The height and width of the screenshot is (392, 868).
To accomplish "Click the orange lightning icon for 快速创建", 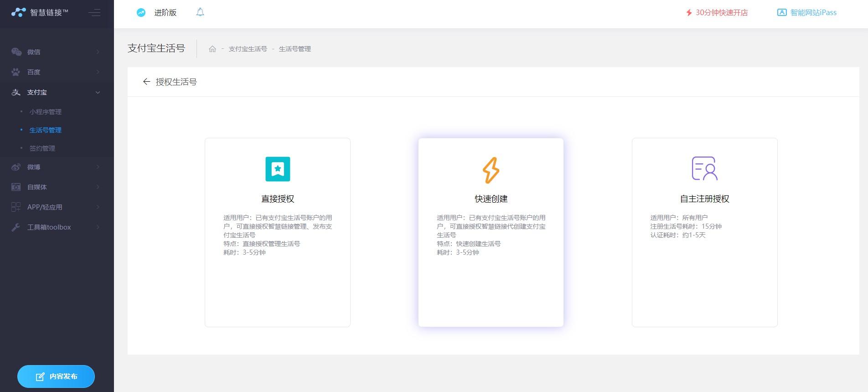I will [x=491, y=170].
